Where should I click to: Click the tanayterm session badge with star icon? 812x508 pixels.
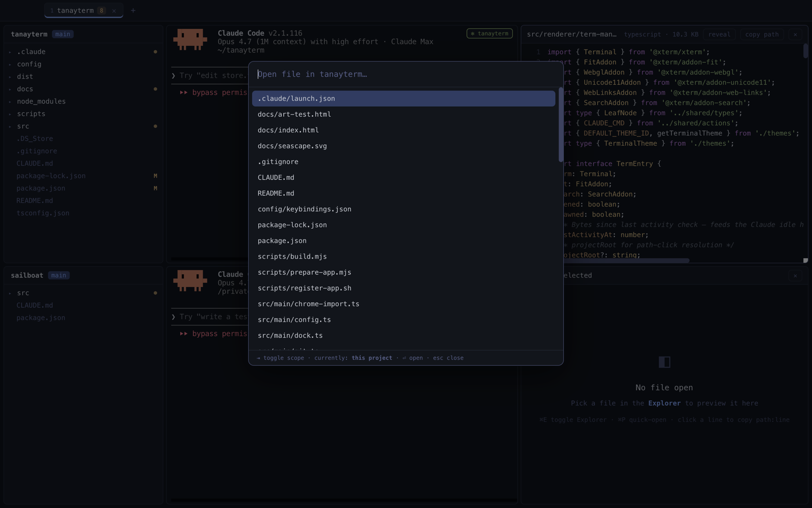coord(489,34)
